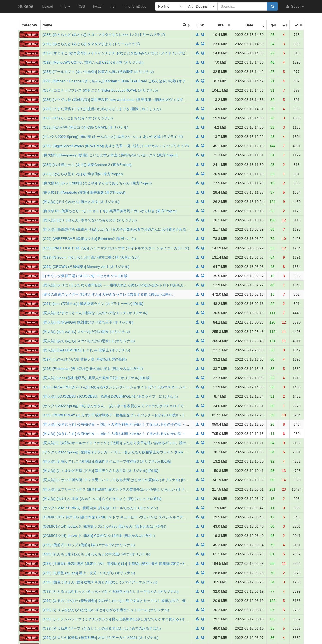Open the Upload page
Screen dimensions: 322x644
tap(47, 6)
